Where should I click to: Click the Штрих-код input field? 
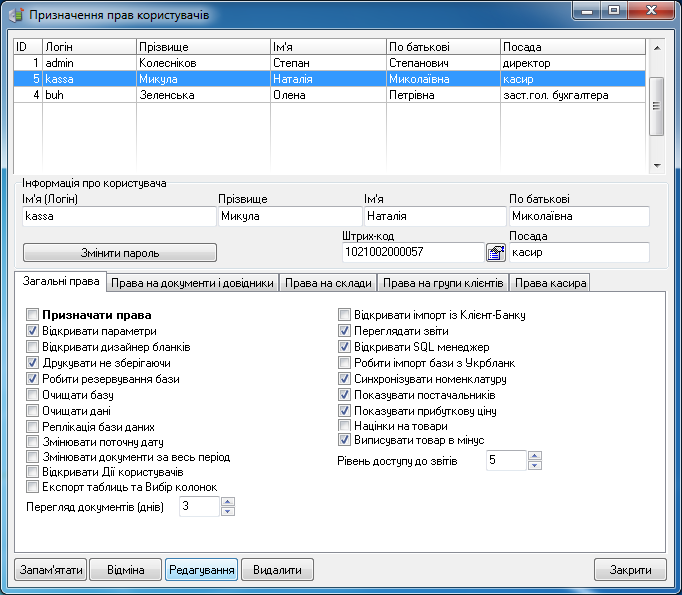pyautogui.click(x=412, y=252)
